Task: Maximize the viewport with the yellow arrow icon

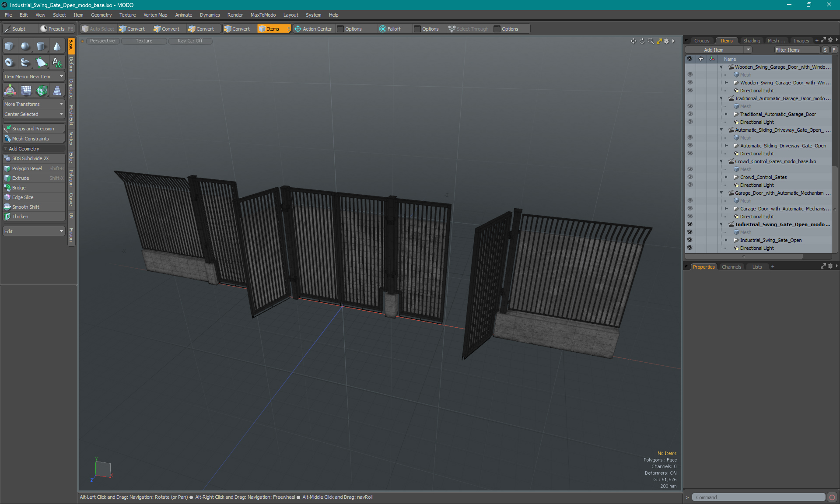Action: 659,41
